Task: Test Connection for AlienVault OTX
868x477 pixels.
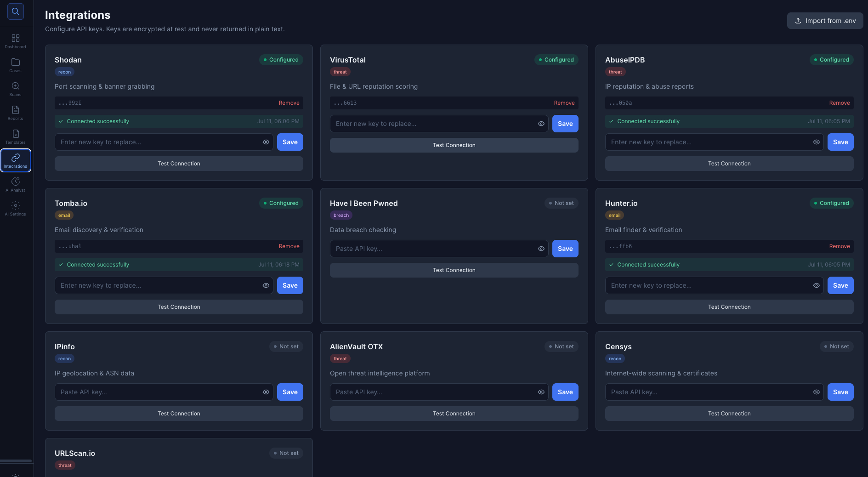Action: 454,414
